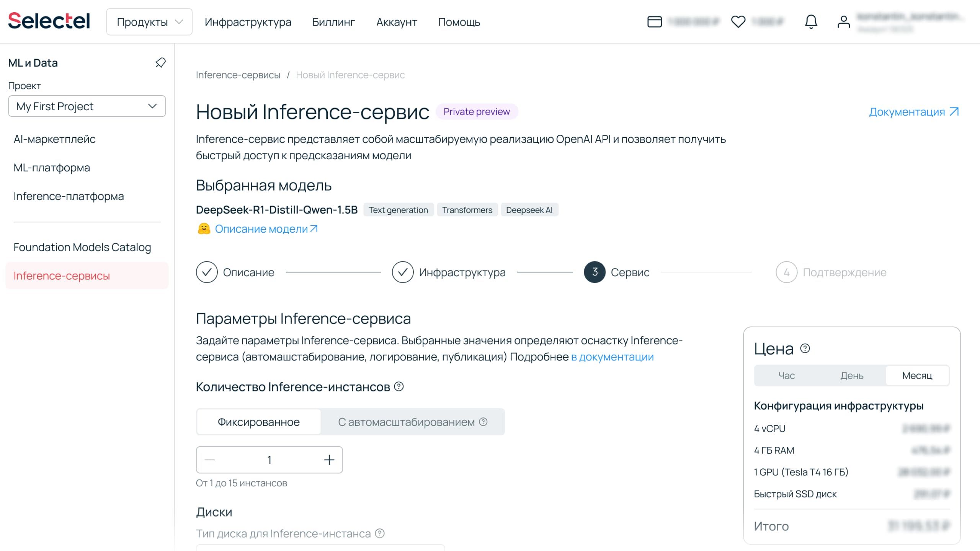980x551 pixels.
Task: Open the Продукты dropdown menu
Action: click(x=149, y=22)
